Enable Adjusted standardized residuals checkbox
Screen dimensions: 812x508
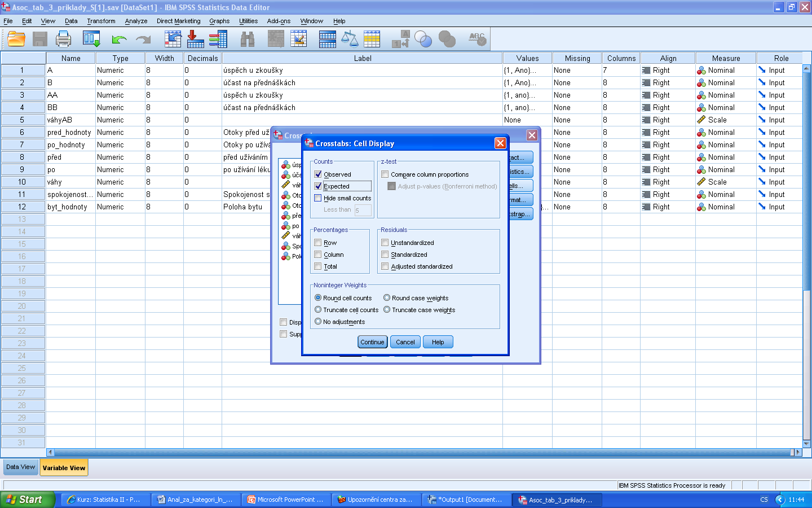point(385,266)
